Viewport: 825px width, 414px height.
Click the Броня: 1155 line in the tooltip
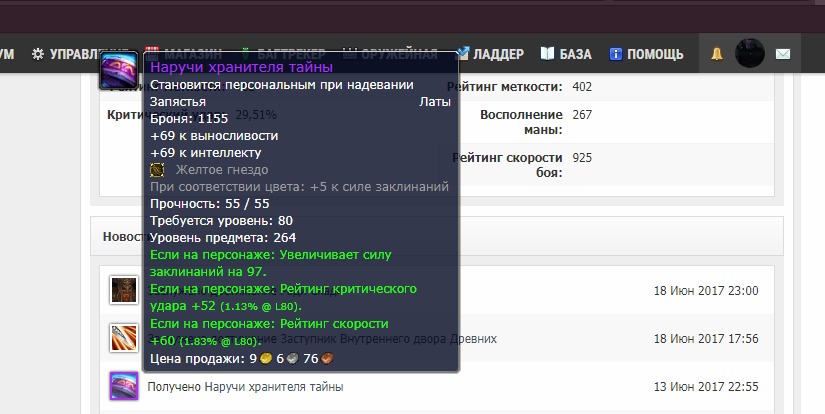pyautogui.click(x=189, y=119)
